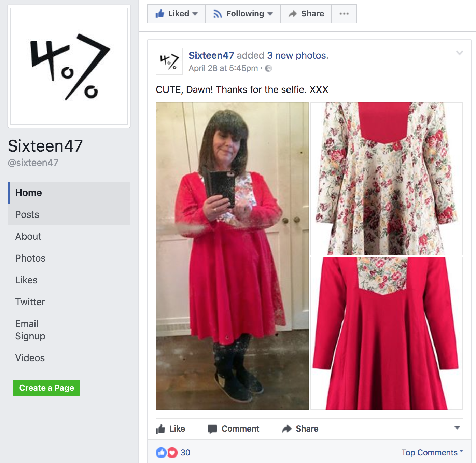Click the blue like reaction icon

(x=161, y=453)
